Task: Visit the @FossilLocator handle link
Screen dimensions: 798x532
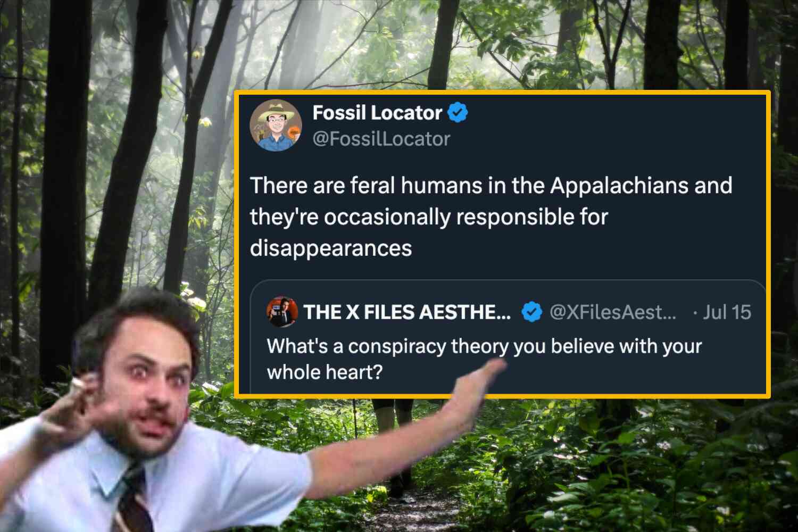Action: pyautogui.click(x=381, y=139)
